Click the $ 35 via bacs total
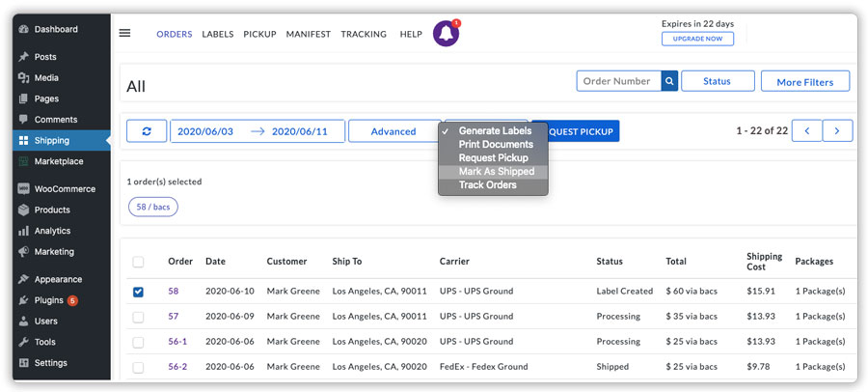The width and height of the screenshot is (868, 392). [692, 316]
